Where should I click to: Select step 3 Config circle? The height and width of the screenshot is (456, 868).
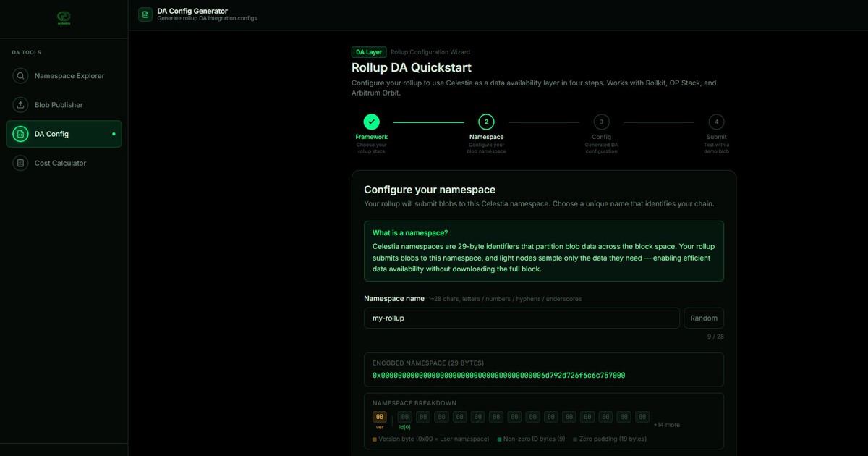[x=601, y=122]
